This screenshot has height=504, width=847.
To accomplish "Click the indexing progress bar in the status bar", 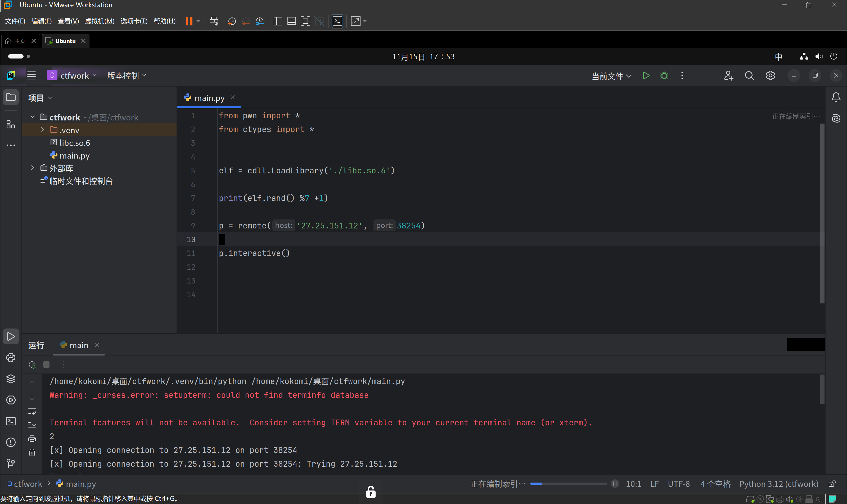I will 568,484.
